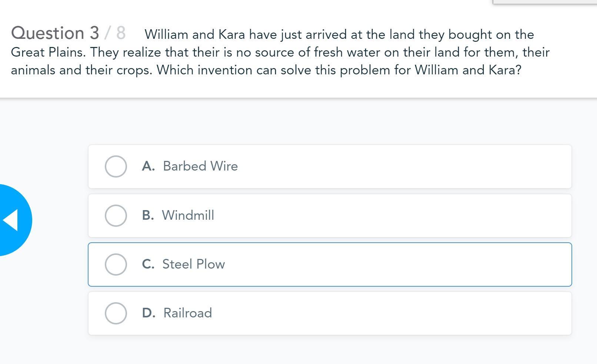Click the letter "B." option label
This screenshot has width=597, height=364.
coord(148,215)
